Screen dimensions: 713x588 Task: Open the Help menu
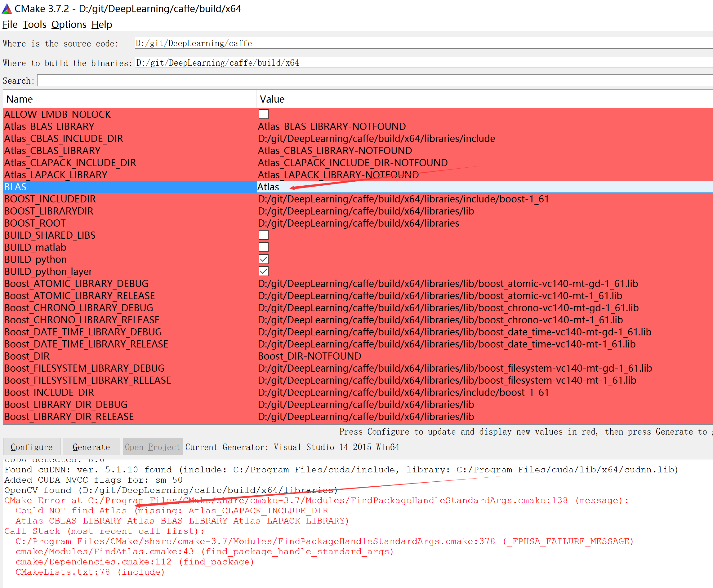pyautogui.click(x=102, y=24)
